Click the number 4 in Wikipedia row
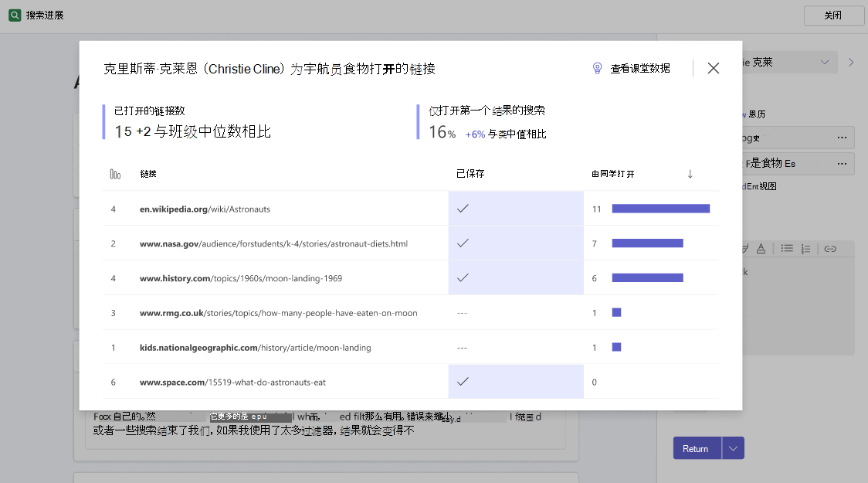The image size is (868, 483). (x=113, y=209)
